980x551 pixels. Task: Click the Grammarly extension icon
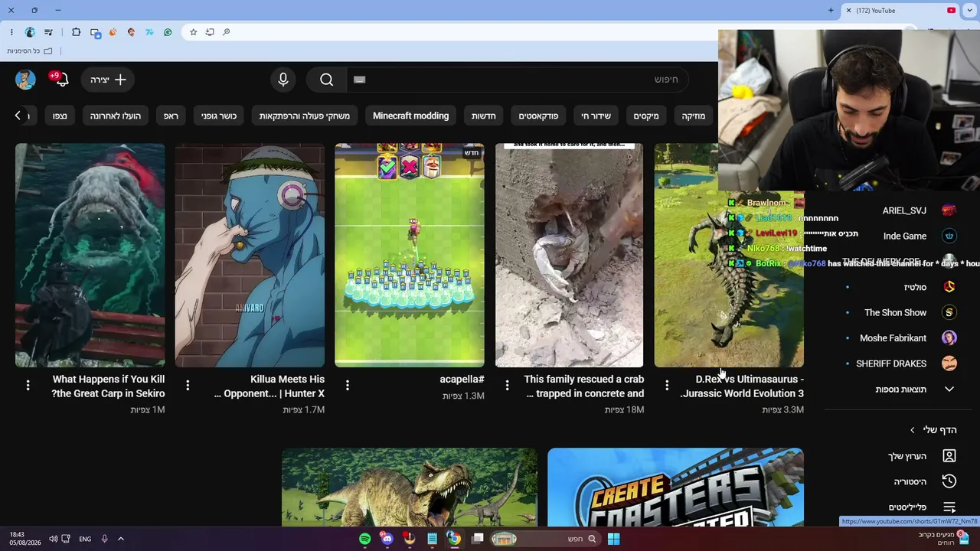[x=168, y=32]
